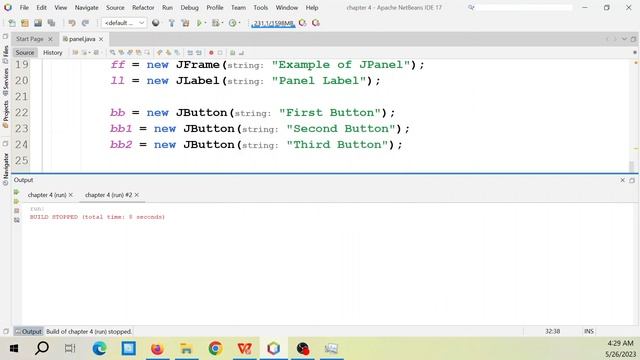Open the Help menu
The image size is (640, 360).
(312, 8)
